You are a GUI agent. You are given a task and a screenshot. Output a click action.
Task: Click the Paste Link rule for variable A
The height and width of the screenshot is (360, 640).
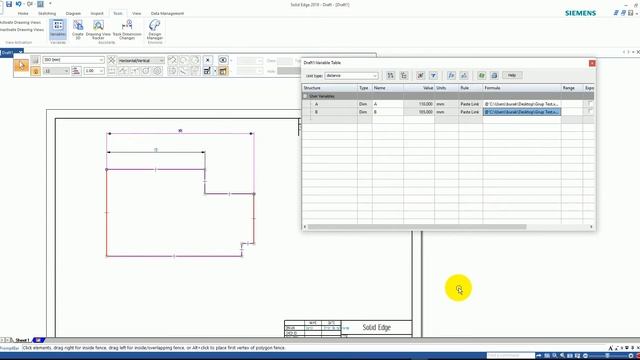coord(470,104)
